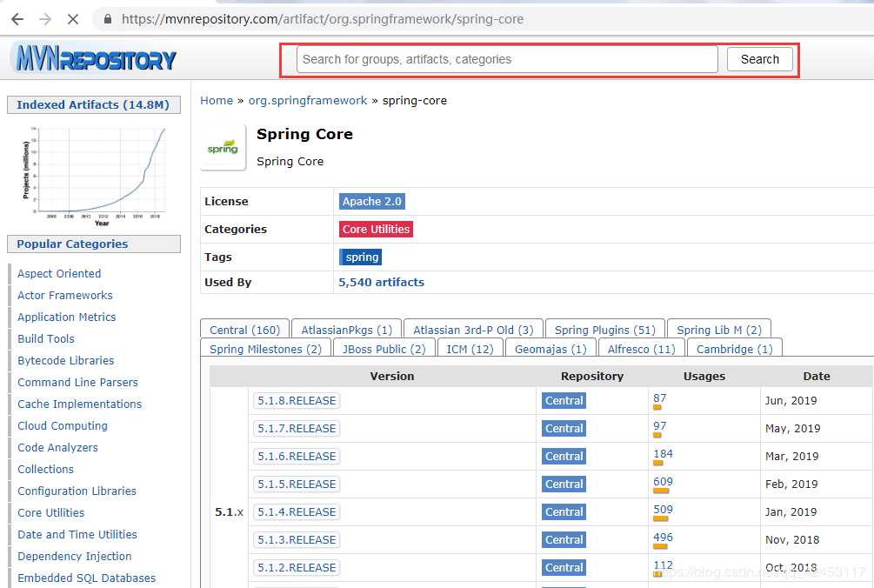This screenshot has width=874, height=588.
Task: Switch to Central (160) tab
Action: click(x=244, y=330)
